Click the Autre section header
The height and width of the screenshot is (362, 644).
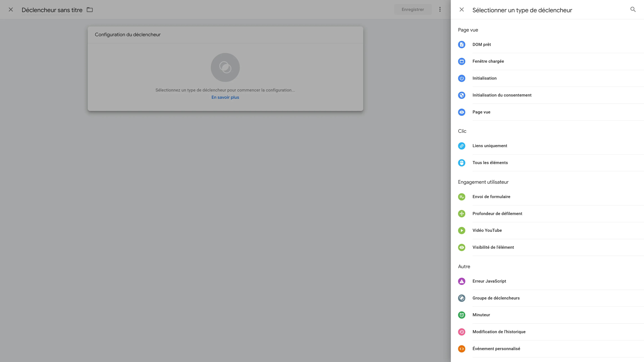coord(464,267)
